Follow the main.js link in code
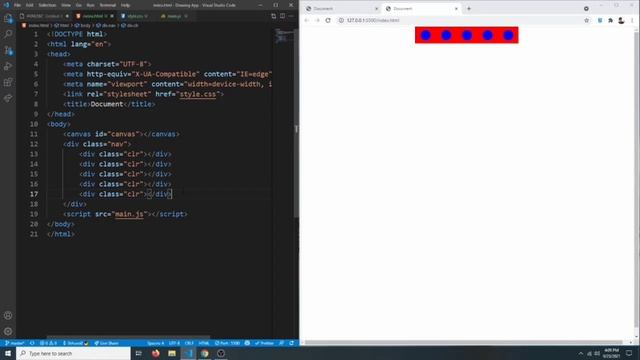The width and height of the screenshot is (640, 360). tap(129, 214)
